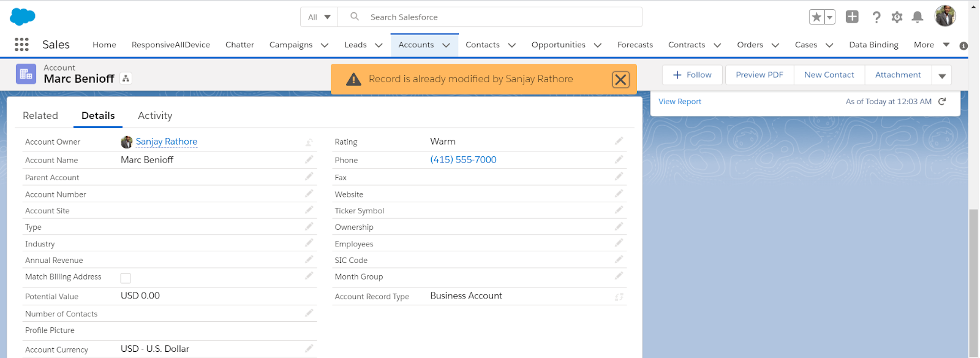Expand the Contracts nav dropdown chevron
The width and height of the screenshot is (980, 358).
(x=717, y=45)
